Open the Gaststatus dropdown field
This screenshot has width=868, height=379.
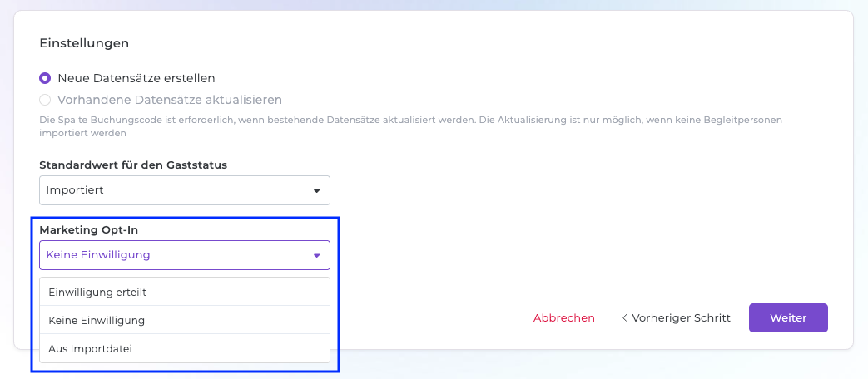pyautogui.click(x=184, y=190)
